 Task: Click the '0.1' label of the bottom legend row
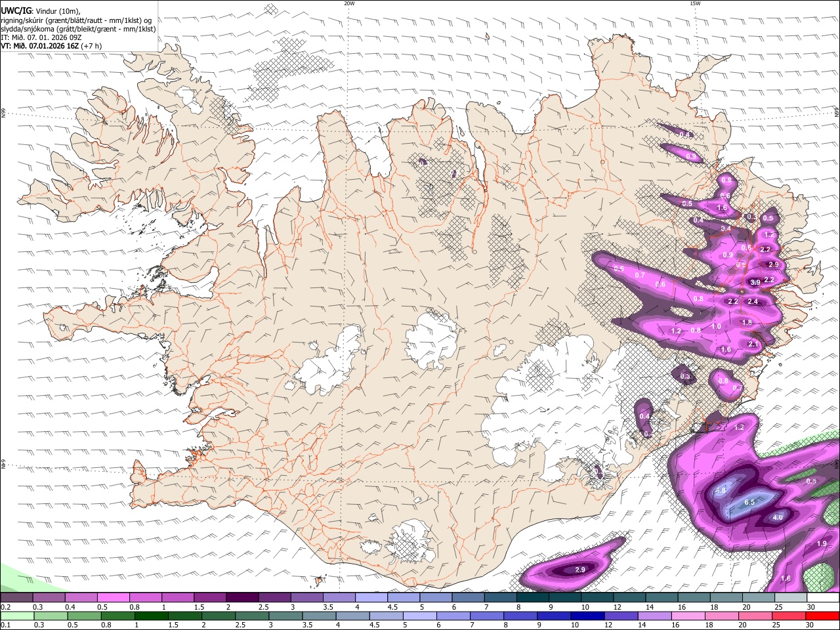(5, 625)
